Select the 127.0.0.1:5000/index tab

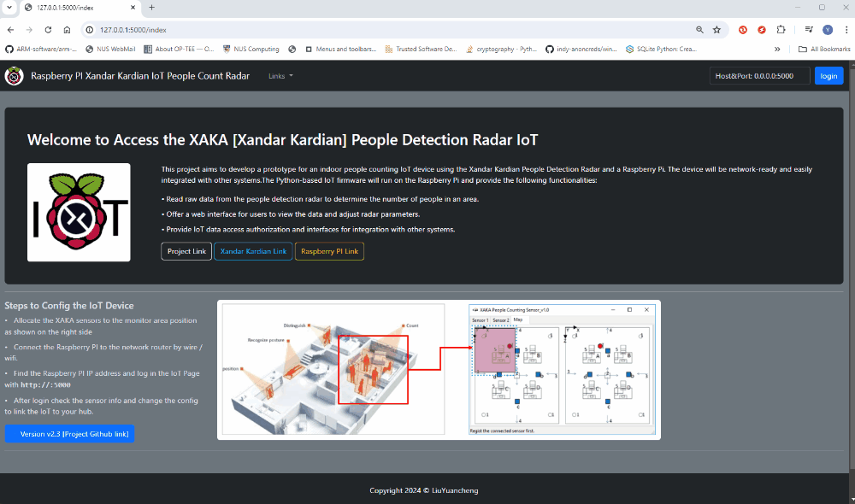coord(80,8)
